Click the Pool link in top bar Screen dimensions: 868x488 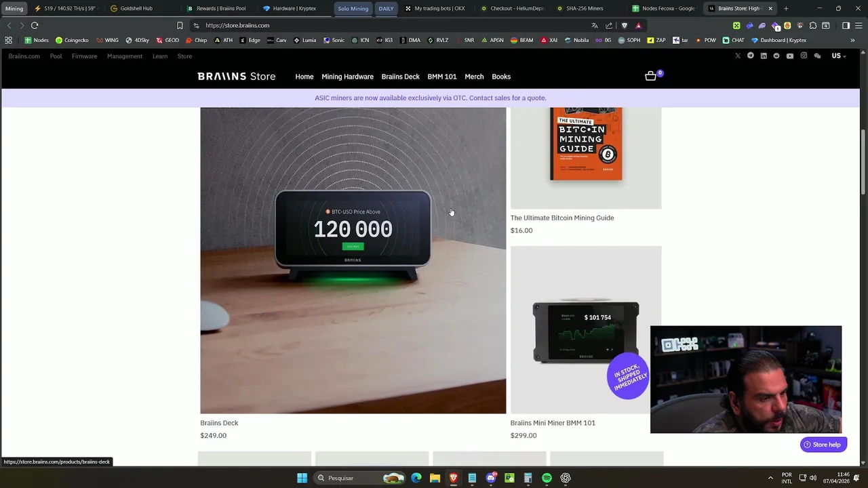[56, 56]
